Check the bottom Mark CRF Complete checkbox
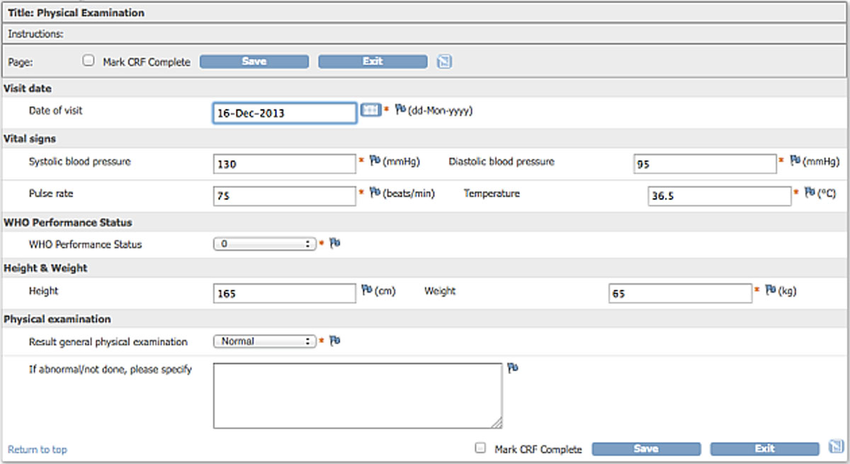Screen dimensions: 850x464 480,448
